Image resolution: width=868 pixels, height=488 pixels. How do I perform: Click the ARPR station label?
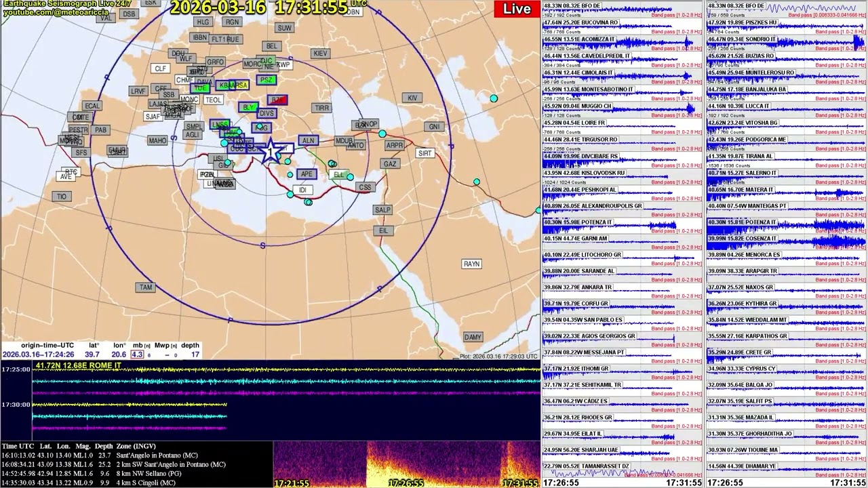(395, 145)
